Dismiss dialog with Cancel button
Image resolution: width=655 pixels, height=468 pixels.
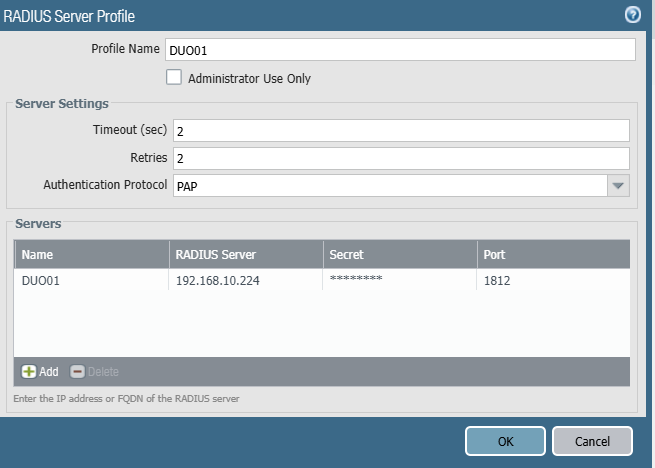(x=592, y=441)
